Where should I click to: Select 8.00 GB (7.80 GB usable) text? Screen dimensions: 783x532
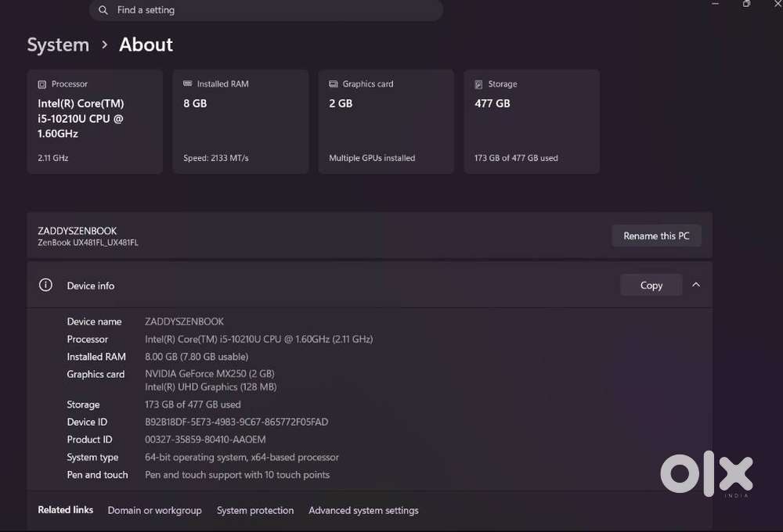click(197, 356)
